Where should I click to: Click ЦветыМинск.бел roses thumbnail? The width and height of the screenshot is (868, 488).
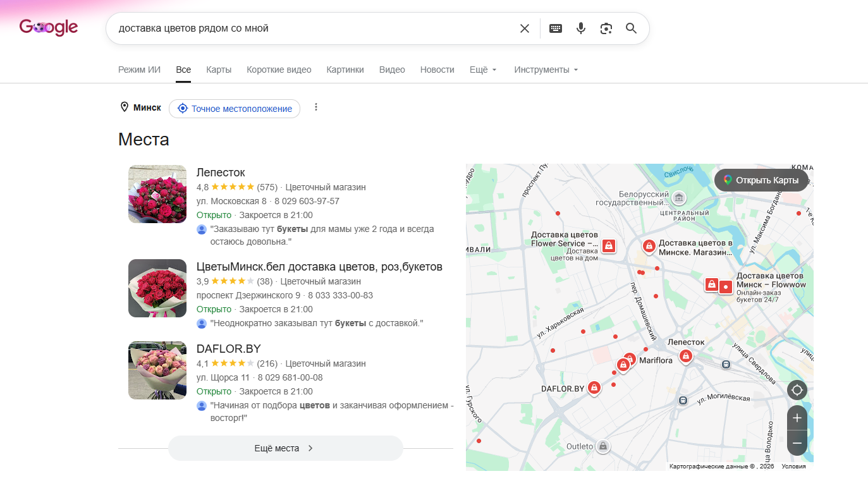coord(157,288)
